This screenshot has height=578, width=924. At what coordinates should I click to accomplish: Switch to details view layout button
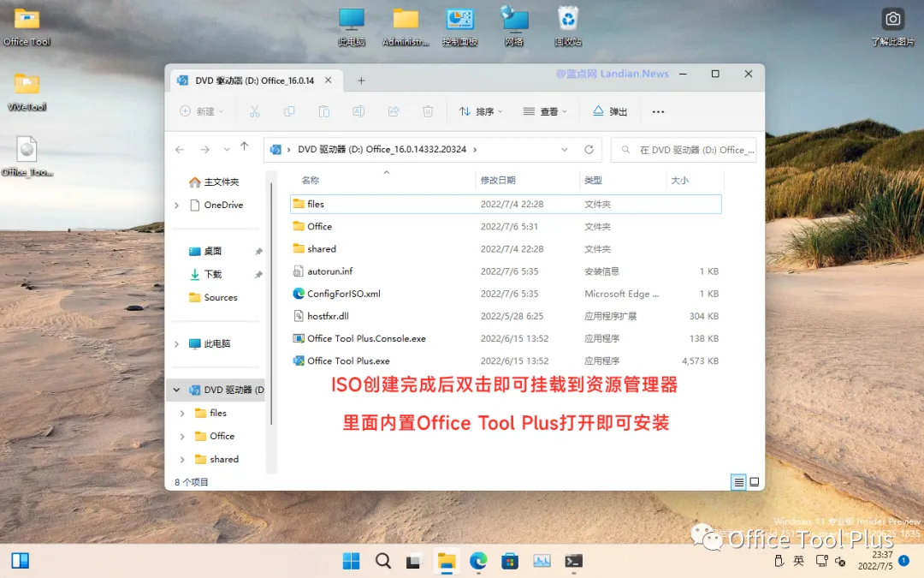tap(738, 482)
